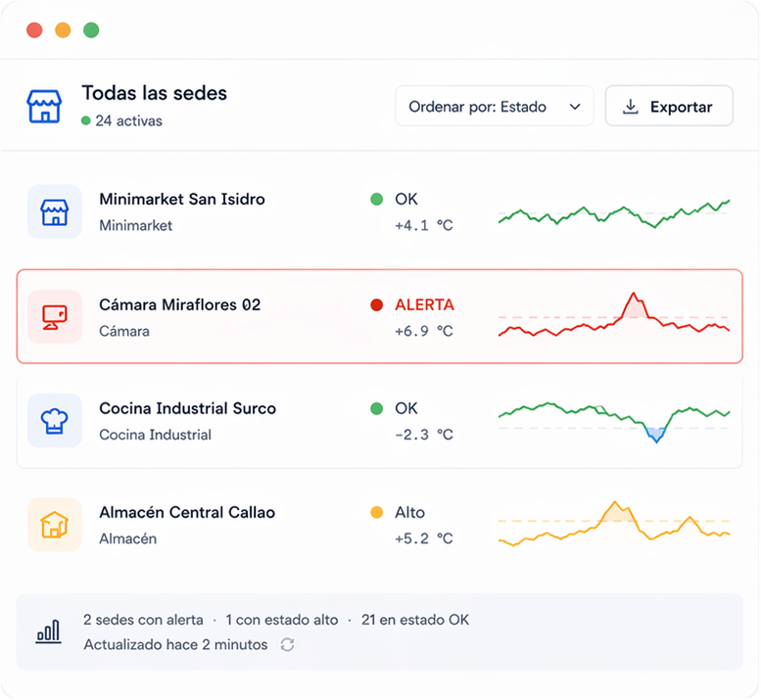
Task: Click the orange Alto status indicator
Action: tap(377, 512)
